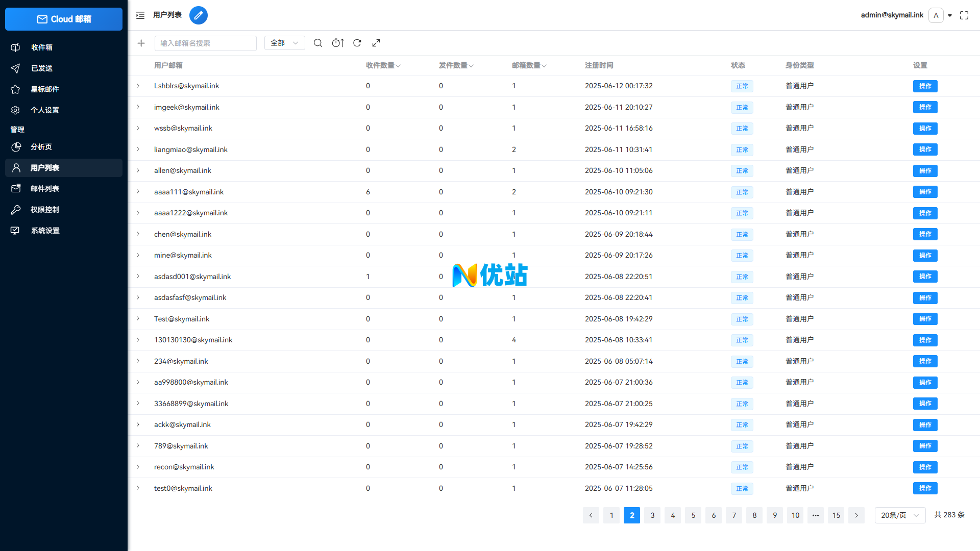
Task: Expand the aaaa111@skymail.ink row details
Action: click(138, 192)
